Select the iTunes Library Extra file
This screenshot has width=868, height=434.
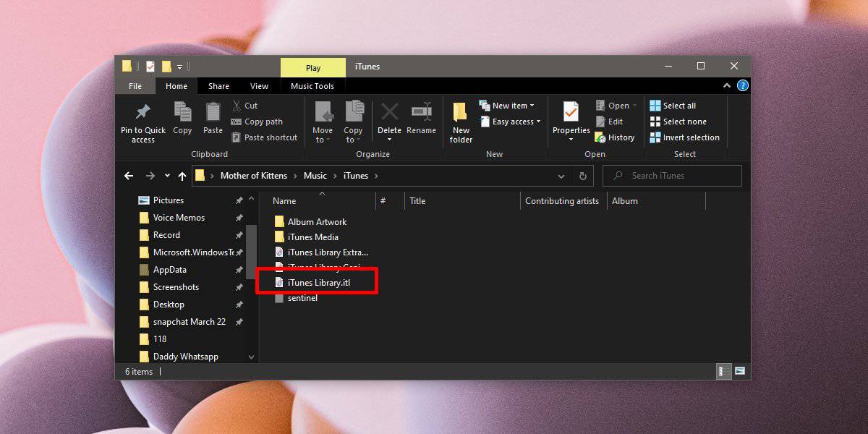coord(321,252)
